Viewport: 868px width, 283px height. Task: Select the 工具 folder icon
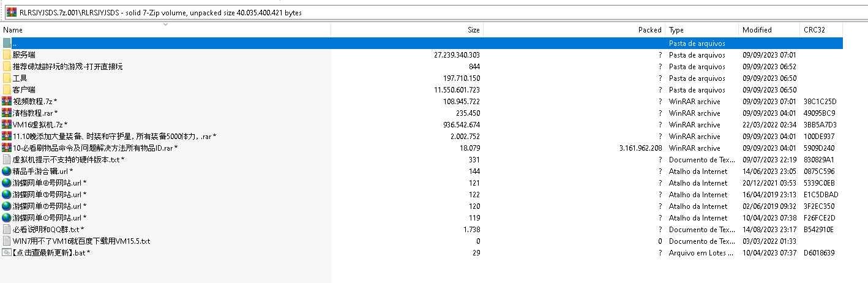[7, 78]
